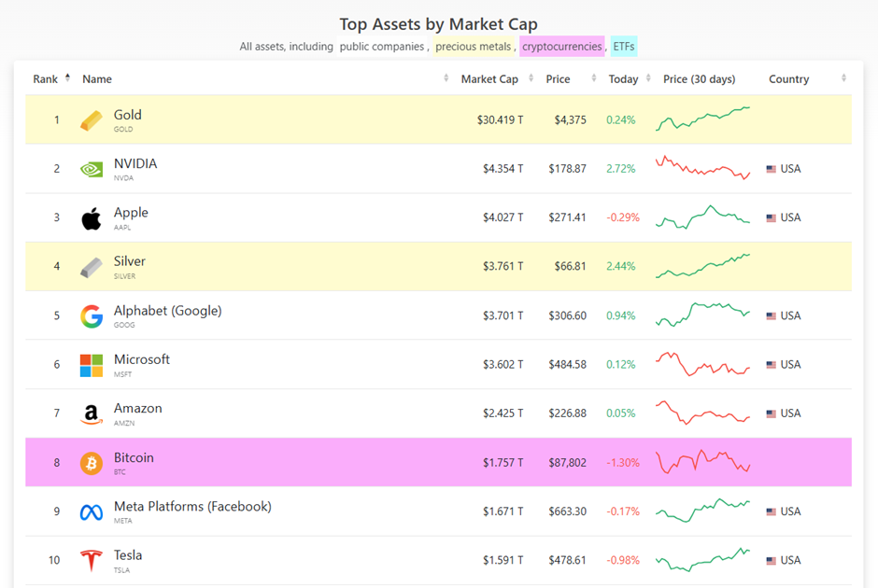
Task: Select the Meta infinity logo
Action: coord(90,511)
